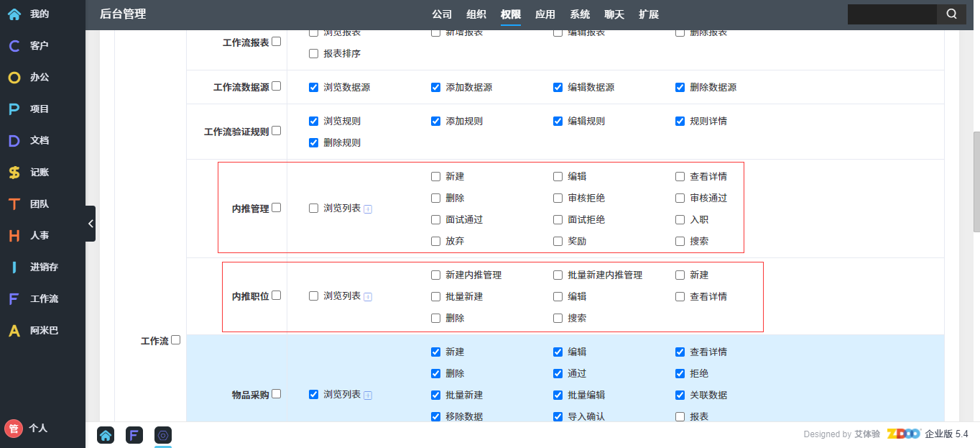Open the 系统 top menu tab
Image resolution: width=980 pixels, height=448 pixels.
[x=580, y=14]
